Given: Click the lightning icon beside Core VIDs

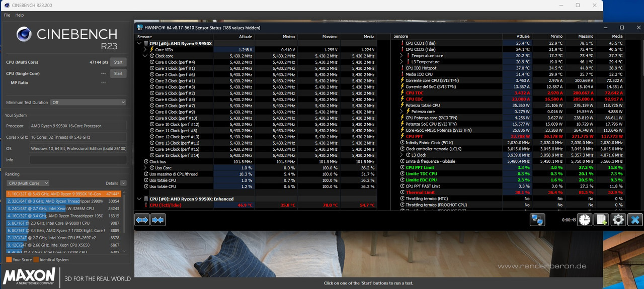Looking at the screenshot, I should pos(152,50).
